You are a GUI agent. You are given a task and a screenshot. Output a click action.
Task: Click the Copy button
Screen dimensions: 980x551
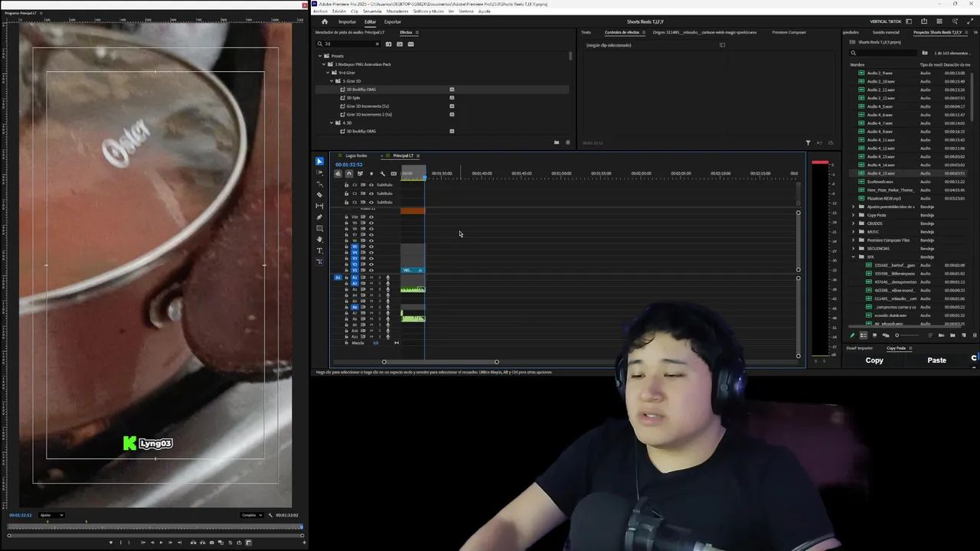coord(874,360)
